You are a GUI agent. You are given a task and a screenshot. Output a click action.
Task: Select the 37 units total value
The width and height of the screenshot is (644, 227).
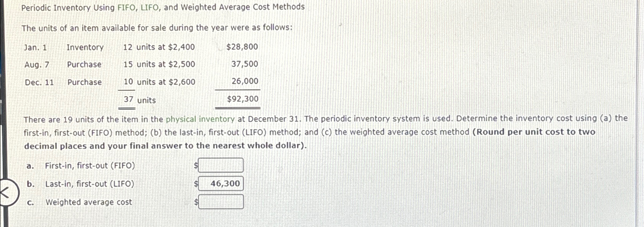pyautogui.click(x=139, y=100)
